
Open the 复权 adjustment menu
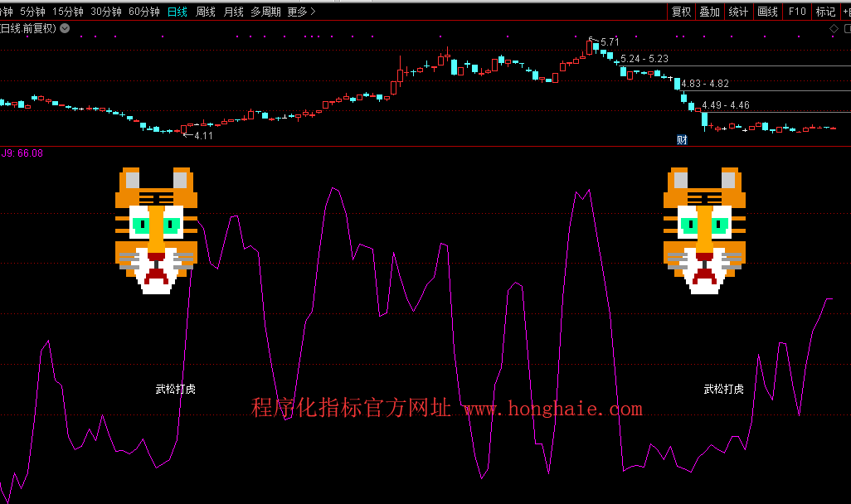pyautogui.click(x=681, y=12)
